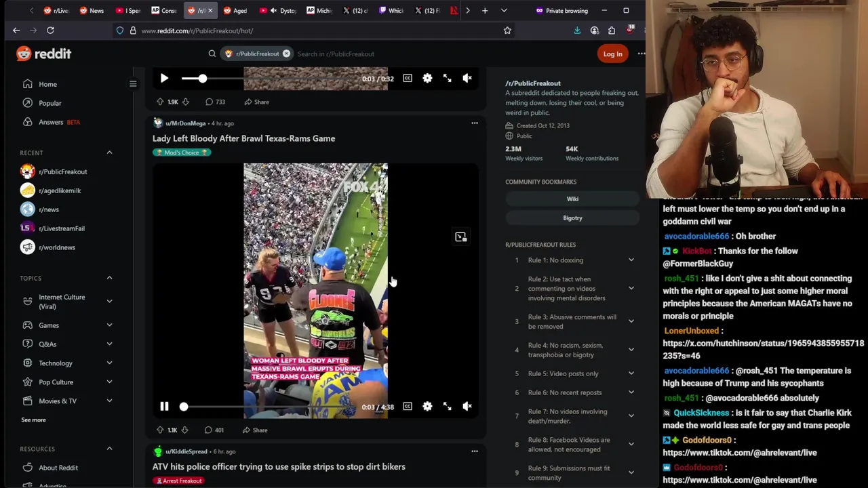Toggle captions on the top video
Screen dimensions: 868x488
(408, 79)
